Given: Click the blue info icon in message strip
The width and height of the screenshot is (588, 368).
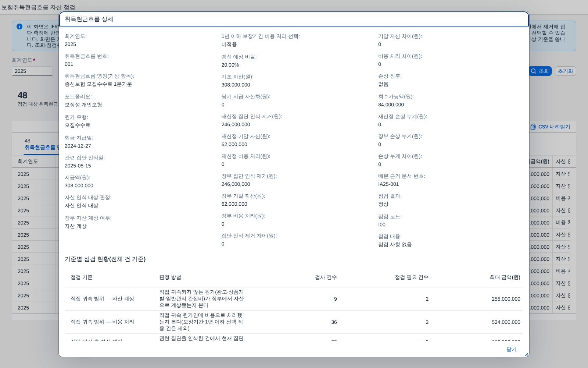Looking at the screenshot, I should coord(19,26).
